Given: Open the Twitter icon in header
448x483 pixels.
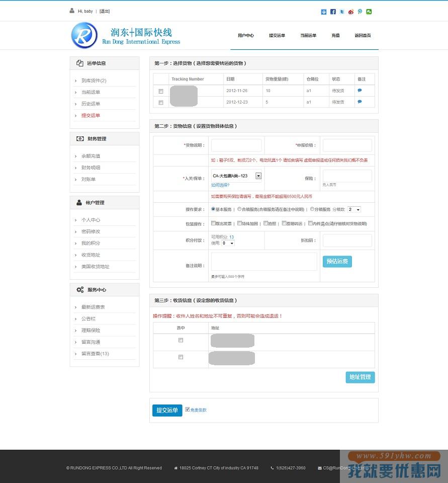Looking at the screenshot, I should 342,12.
